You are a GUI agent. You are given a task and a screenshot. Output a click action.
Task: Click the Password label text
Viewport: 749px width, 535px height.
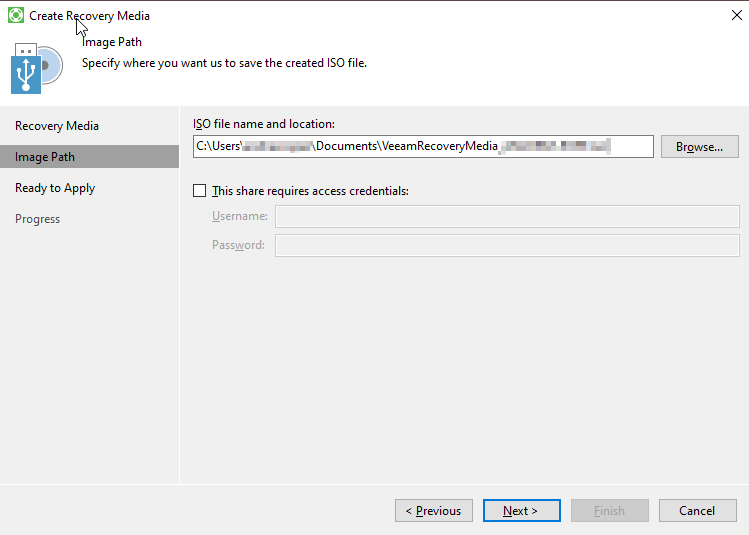click(238, 245)
